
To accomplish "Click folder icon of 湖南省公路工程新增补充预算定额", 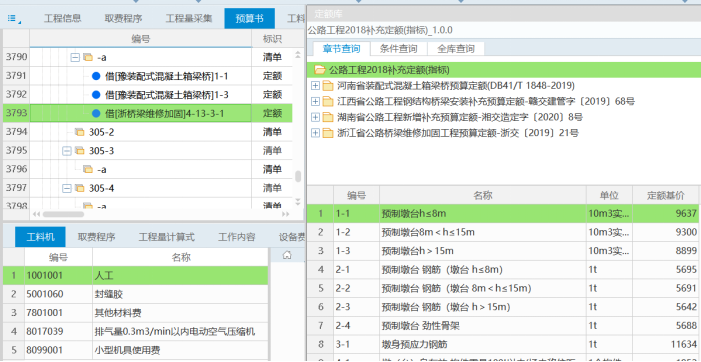I will point(328,118).
